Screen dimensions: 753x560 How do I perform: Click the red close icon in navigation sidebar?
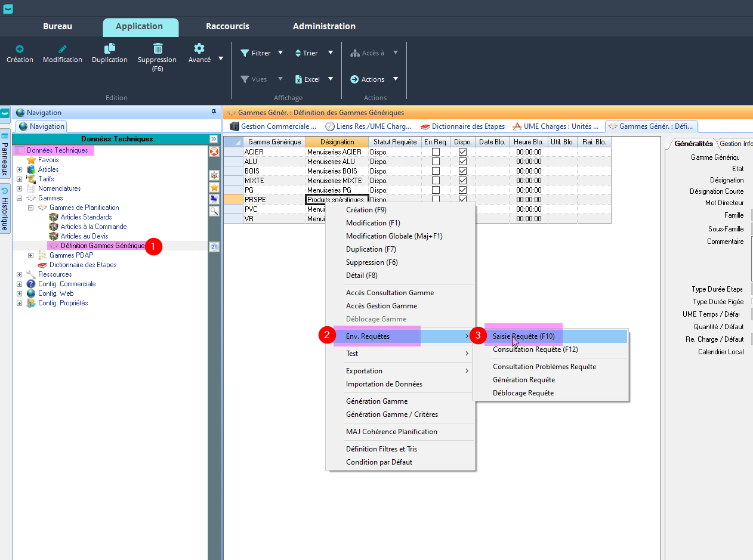(x=214, y=152)
